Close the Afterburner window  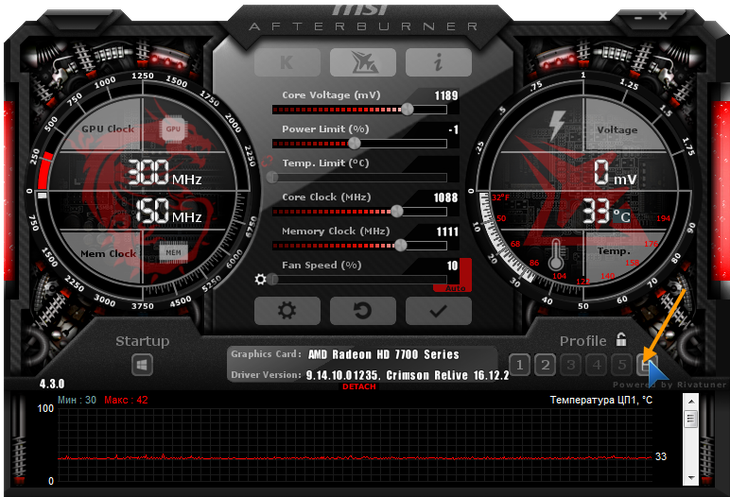point(663,16)
